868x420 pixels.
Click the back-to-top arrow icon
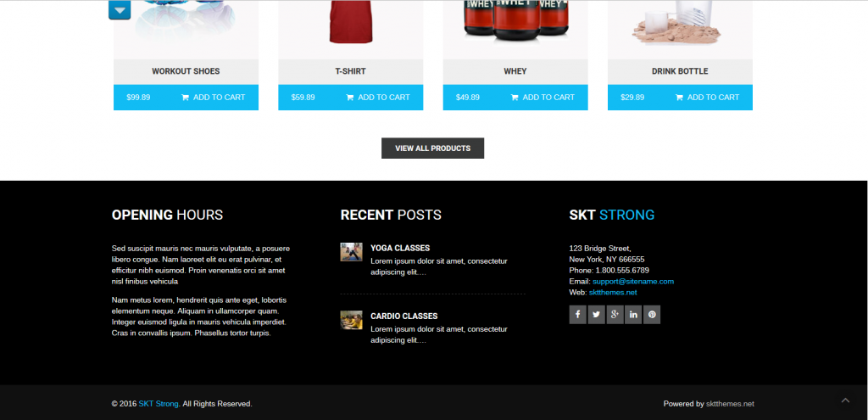pyautogui.click(x=845, y=400)
